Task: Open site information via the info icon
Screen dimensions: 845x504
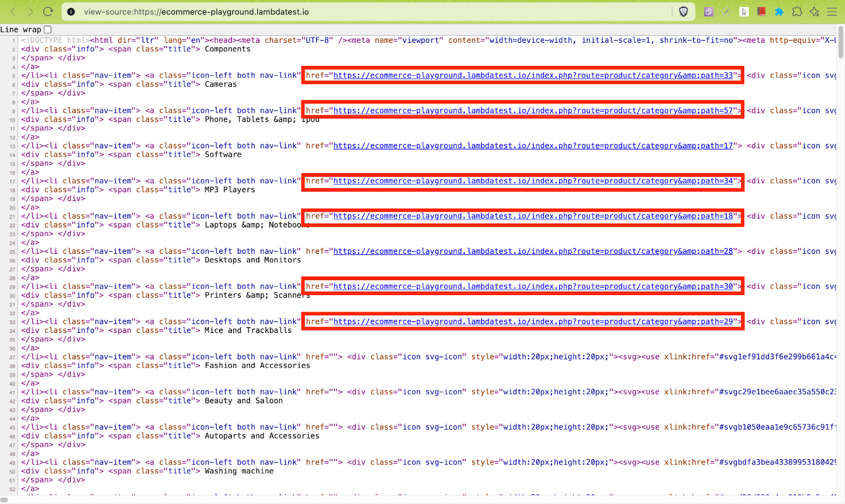Action: pyautogui.click(x=71, y=11)
